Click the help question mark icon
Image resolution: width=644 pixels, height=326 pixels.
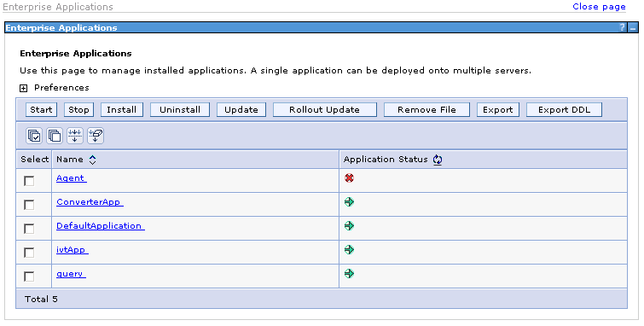[622, 27]
